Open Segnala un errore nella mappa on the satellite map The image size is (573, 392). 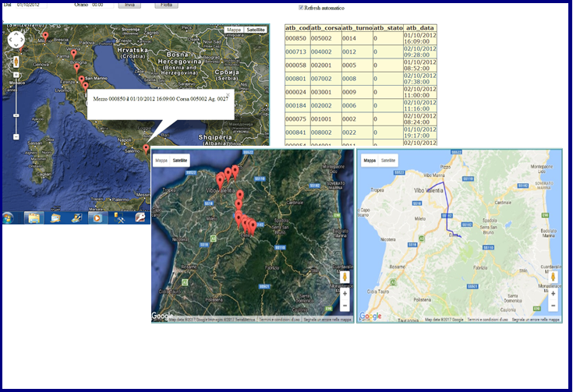(x=327, y=320)
